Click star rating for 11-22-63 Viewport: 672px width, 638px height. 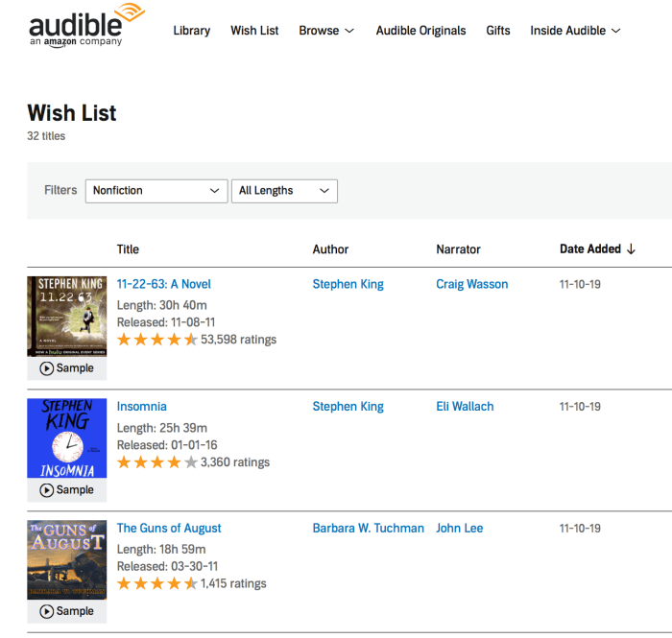[x=157, y=340]
